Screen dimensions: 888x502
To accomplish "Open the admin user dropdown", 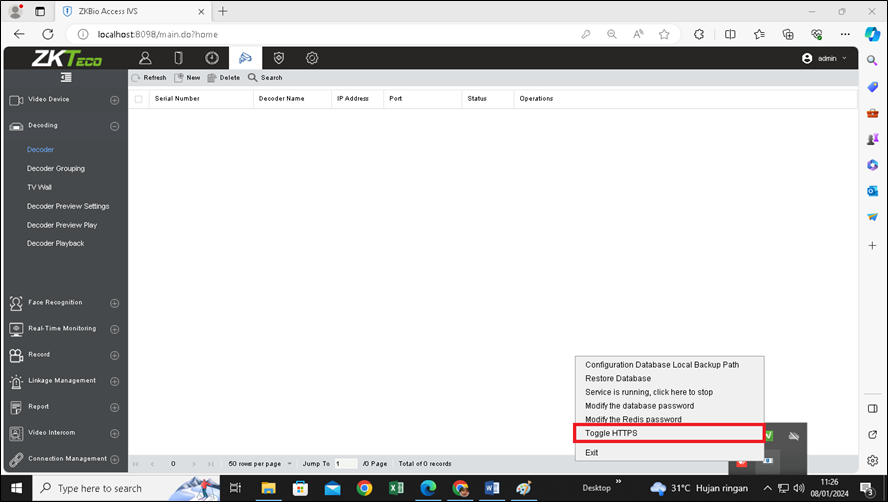I will (825, 58).
